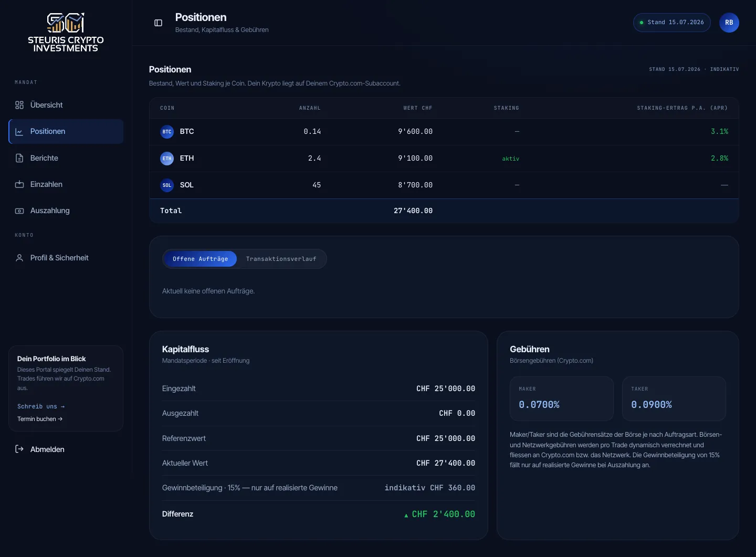Click the STAKING-ERTRAG P.A. (APR) header

682,108
